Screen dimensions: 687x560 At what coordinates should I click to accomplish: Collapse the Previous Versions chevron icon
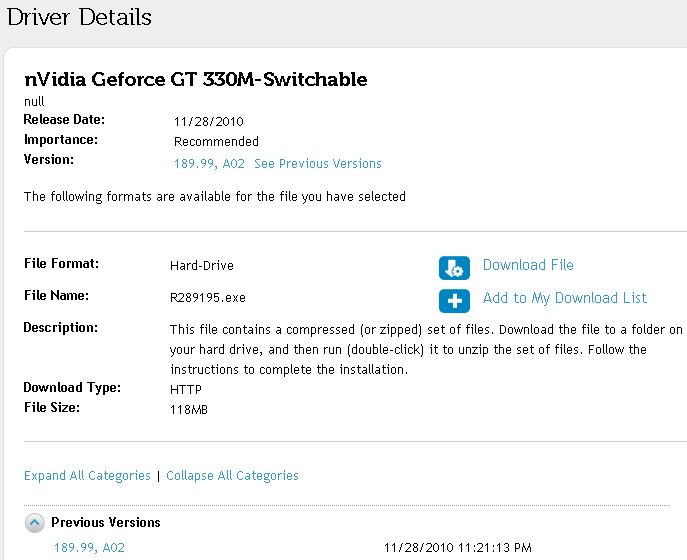[34, 522]
